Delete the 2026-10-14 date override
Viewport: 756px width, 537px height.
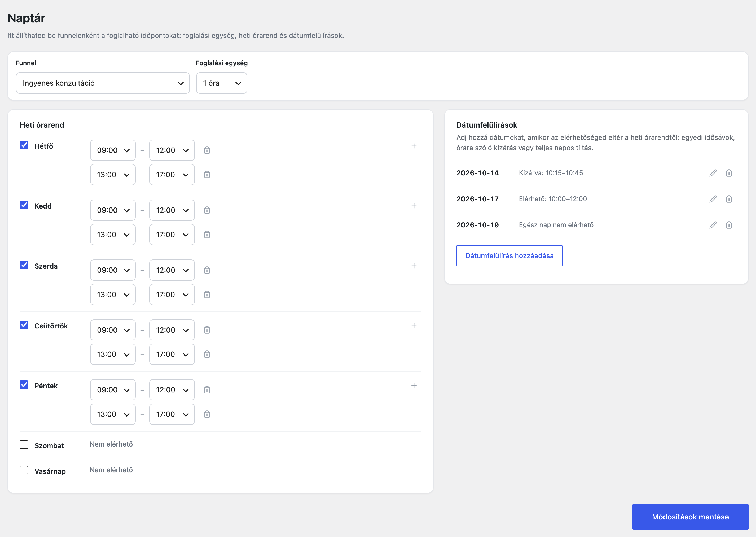pos(729,173)
